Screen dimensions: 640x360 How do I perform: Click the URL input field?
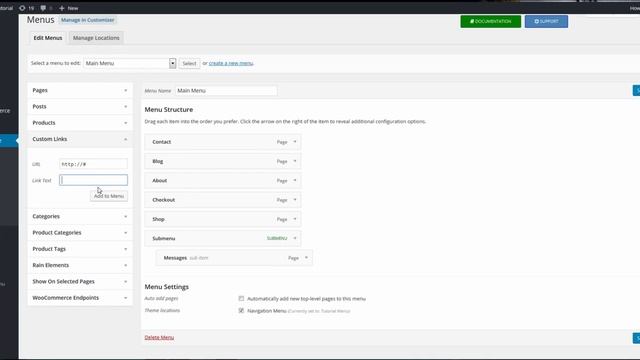pos(93,164)
